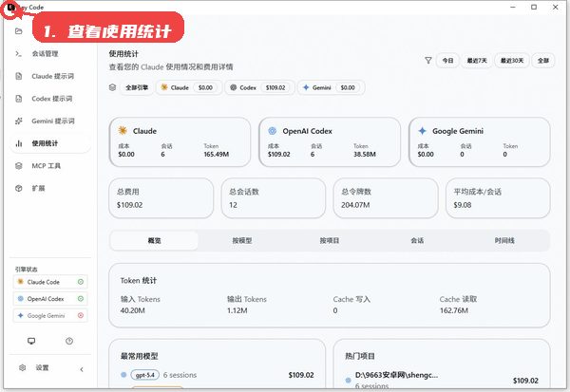Collapse the sidebar with the chevron
570x392 pixels.
point(82,369)
